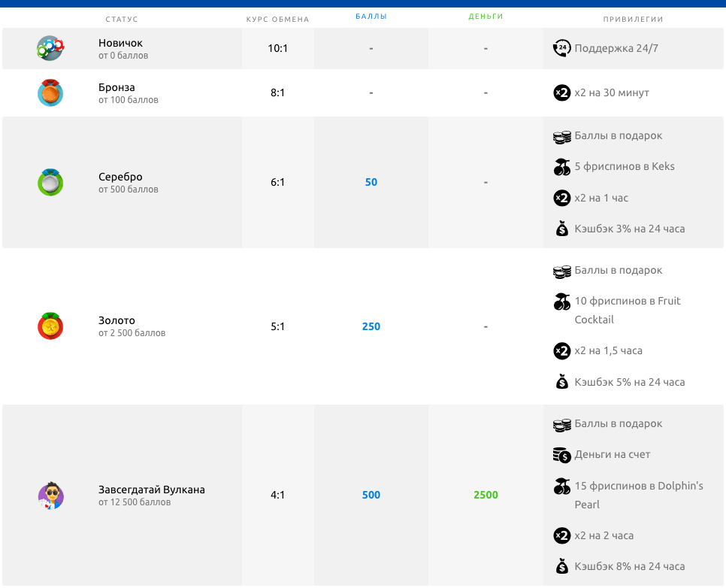Click cherries icon beside Dolphin's Pearl freespins
This screenshot has height=588, width=726.
[x=561, y=486]
